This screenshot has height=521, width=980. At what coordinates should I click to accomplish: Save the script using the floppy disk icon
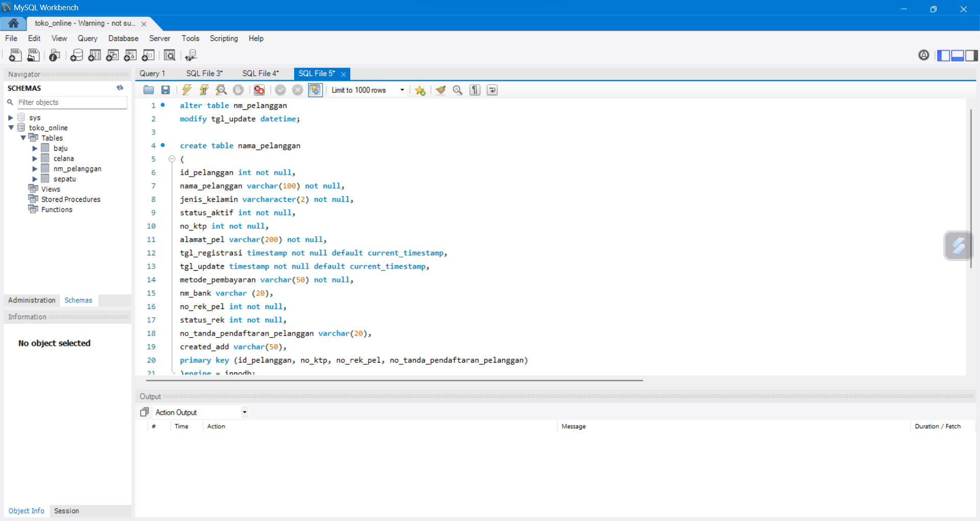[x=165, y=90]
